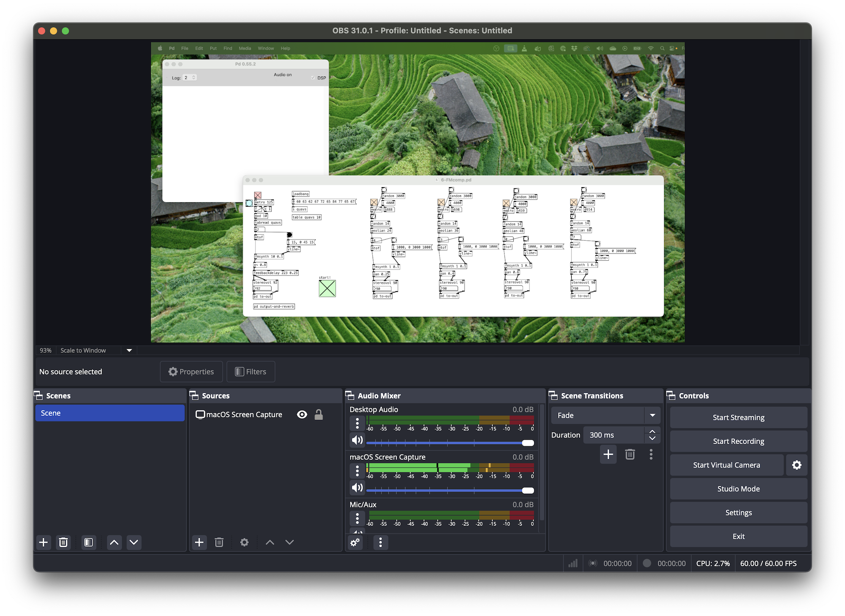Open advanced audio properties gear in Audio Mixer
The height and width of the screenshot is (616, 845).
[x=355, y=542]
